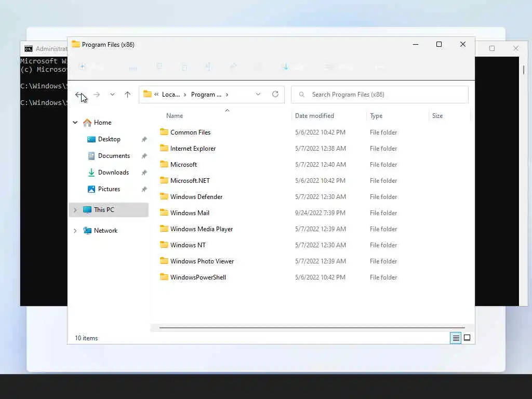The image size is (532, 399).
Task: Click the cmd icon in Administrator window title
Action: click(x=29, y=48)
